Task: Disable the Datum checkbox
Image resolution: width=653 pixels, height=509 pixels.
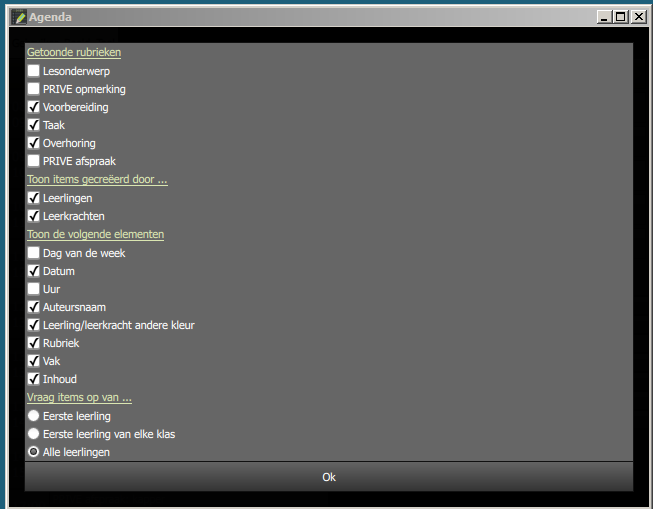Action: tap(33, 271)
